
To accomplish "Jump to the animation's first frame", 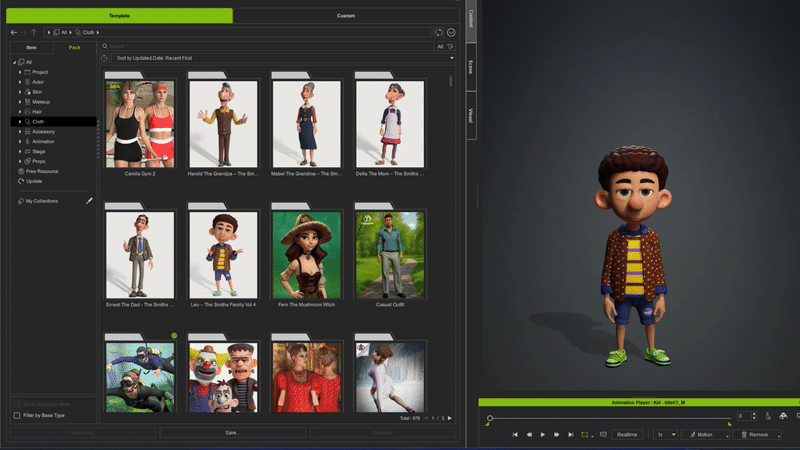I will (515, 435).
